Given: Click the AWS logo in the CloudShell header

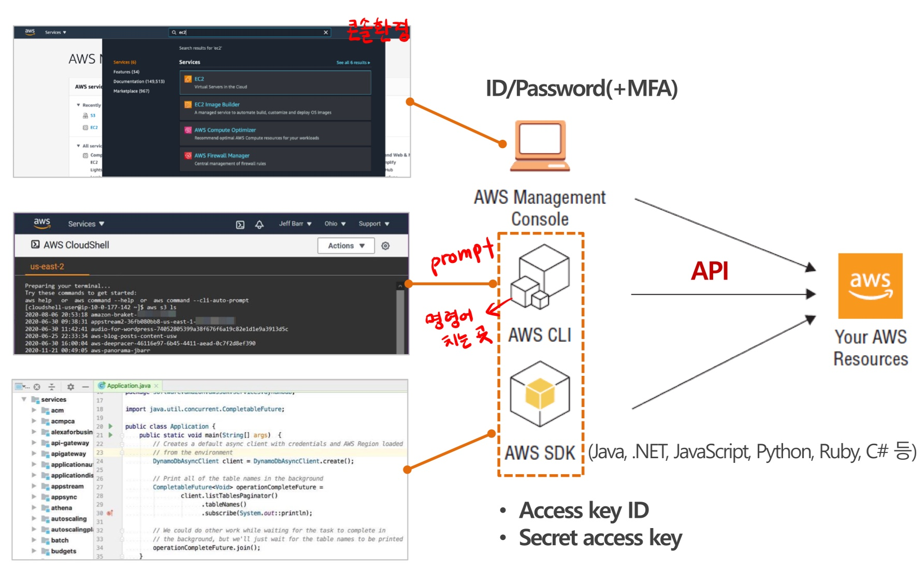Looking at the screenshot, I should [42, 223].
